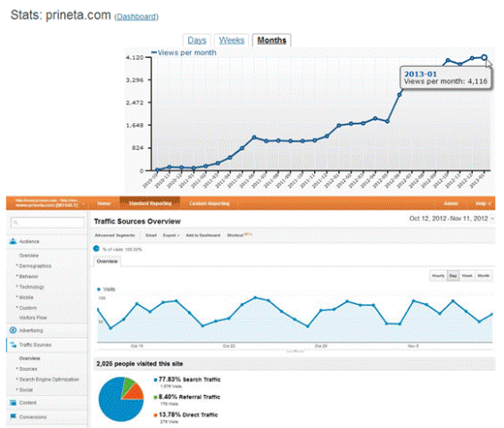The width and height of the screenshot is (504, 428).
Task: Switch the stats chart to Days
Action: point(197,40)
